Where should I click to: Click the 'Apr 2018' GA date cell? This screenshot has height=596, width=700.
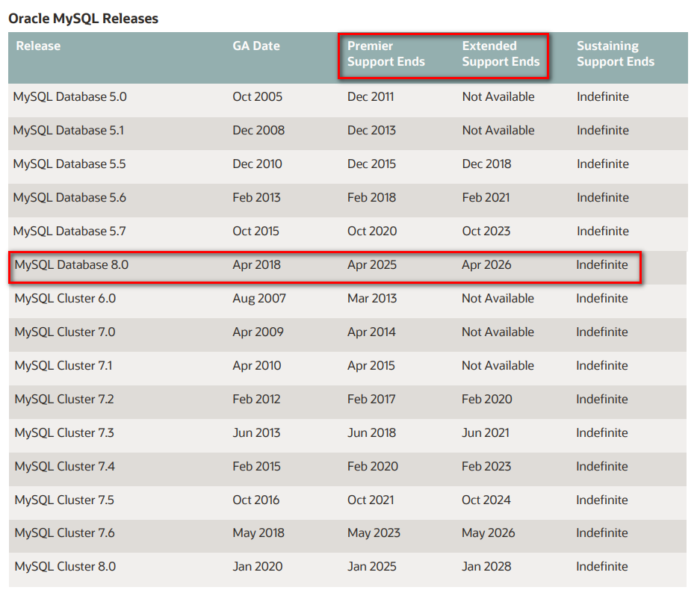pos(257,264)
